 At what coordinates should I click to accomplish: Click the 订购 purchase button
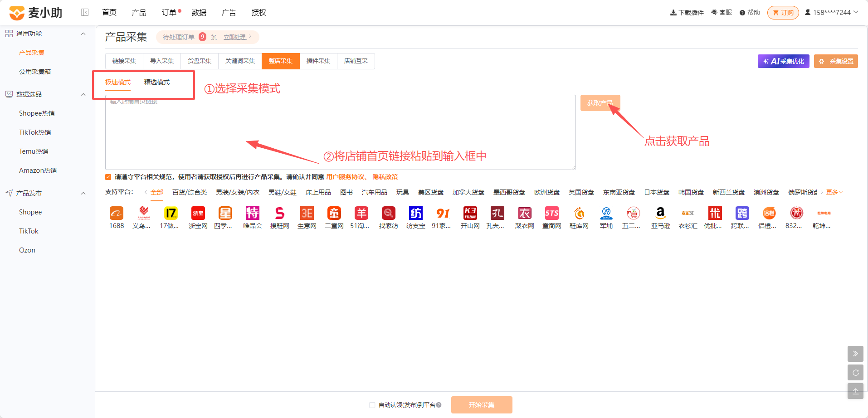click(783, 13)
